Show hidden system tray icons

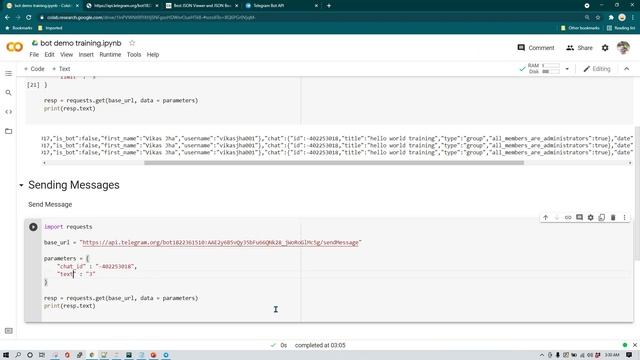point(542,355)
